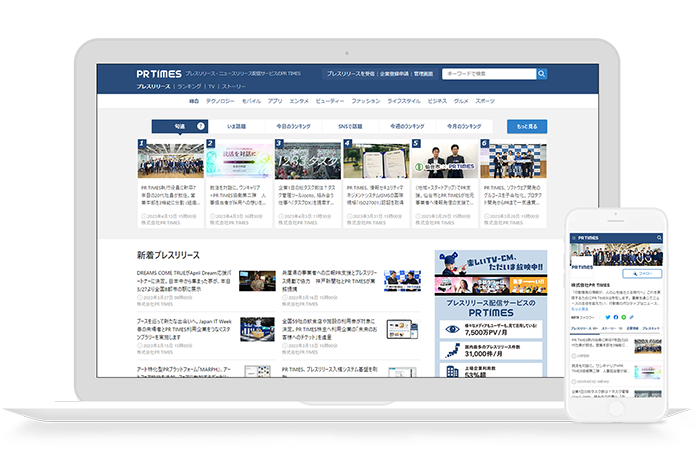Click the search magnifier button in header
Screen dimensions: 700x467
(x=542, y=74)
